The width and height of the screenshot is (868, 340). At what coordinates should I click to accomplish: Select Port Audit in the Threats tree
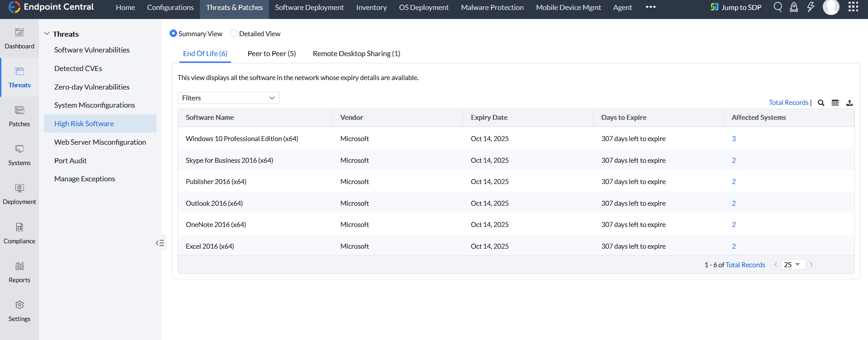click(71, 161)
